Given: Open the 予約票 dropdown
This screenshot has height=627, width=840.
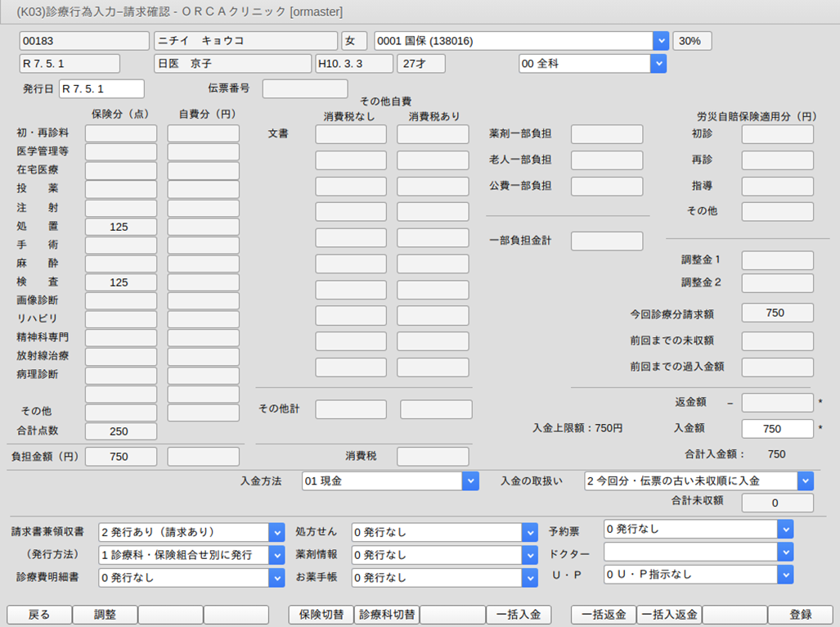Looking at the screenshot, I should (785, 530).
